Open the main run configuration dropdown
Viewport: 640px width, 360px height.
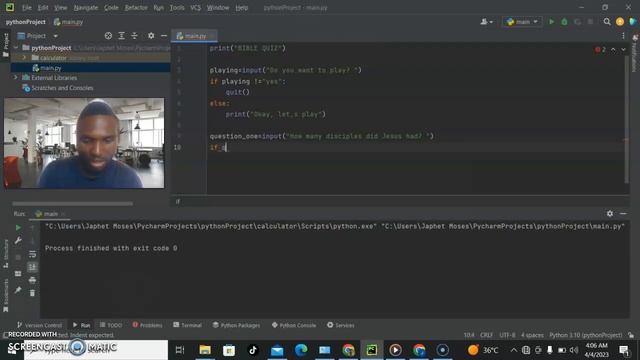522,22
